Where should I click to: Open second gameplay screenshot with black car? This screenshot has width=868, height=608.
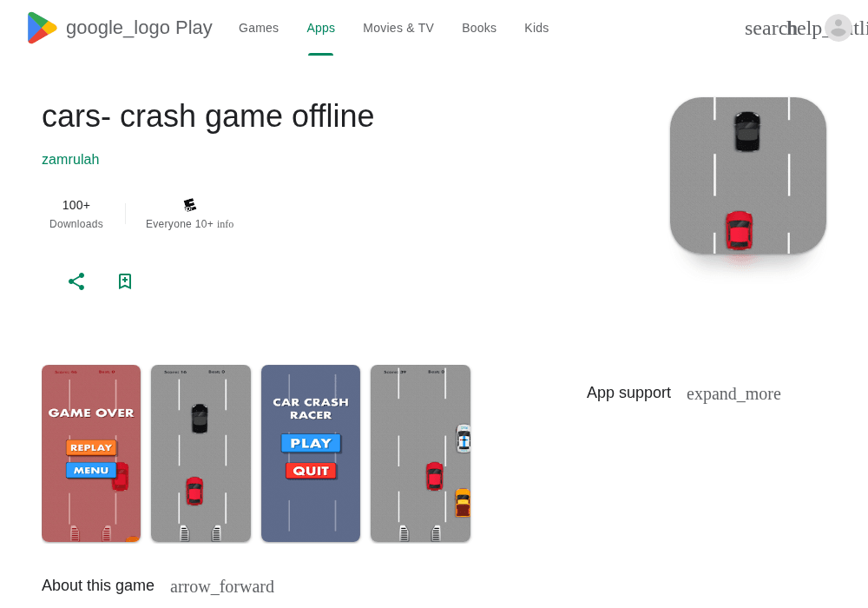click(201, 453)
